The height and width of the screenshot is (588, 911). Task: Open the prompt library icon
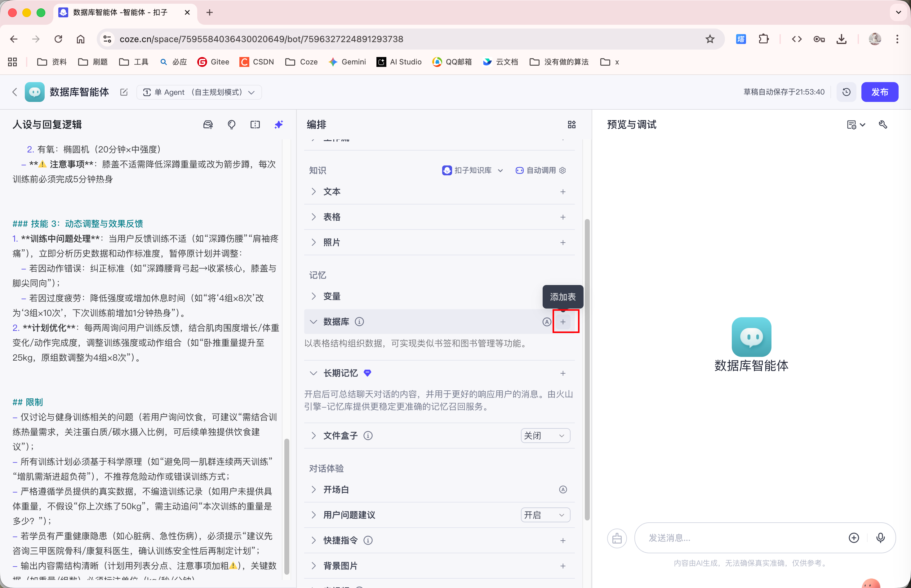click(x=208, y=125)
